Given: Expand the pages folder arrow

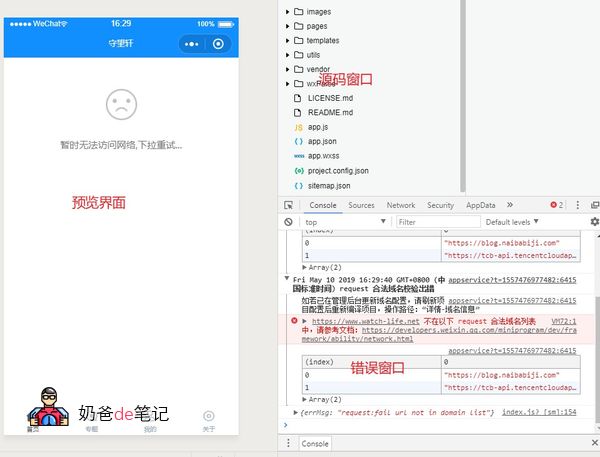Looking at the screenshot, I should click(x=287, y=26).
